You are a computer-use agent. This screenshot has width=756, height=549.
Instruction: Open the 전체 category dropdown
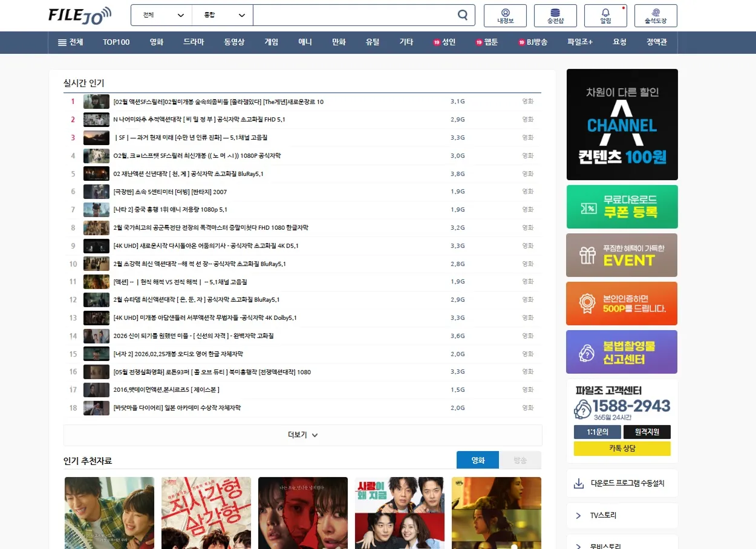tap(161, 15)
